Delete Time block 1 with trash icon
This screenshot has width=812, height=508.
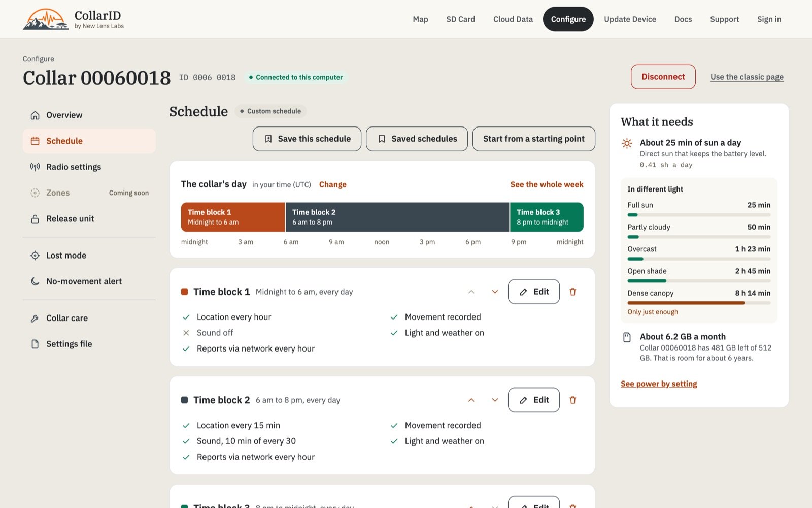coord(573,292)
